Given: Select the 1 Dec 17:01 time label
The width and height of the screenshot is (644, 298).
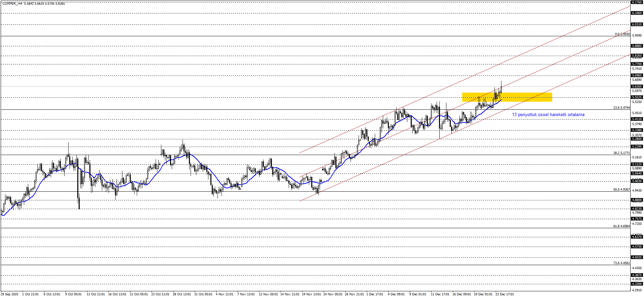Looking at the screenshot, I should coord(374,294).
